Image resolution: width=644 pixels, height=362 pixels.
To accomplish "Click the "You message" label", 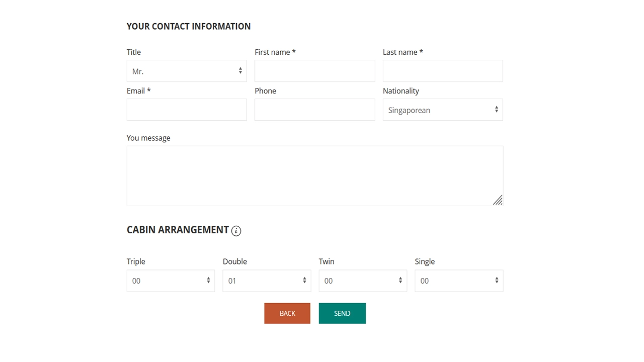I will pyautogui.click(x=148, y=138).
